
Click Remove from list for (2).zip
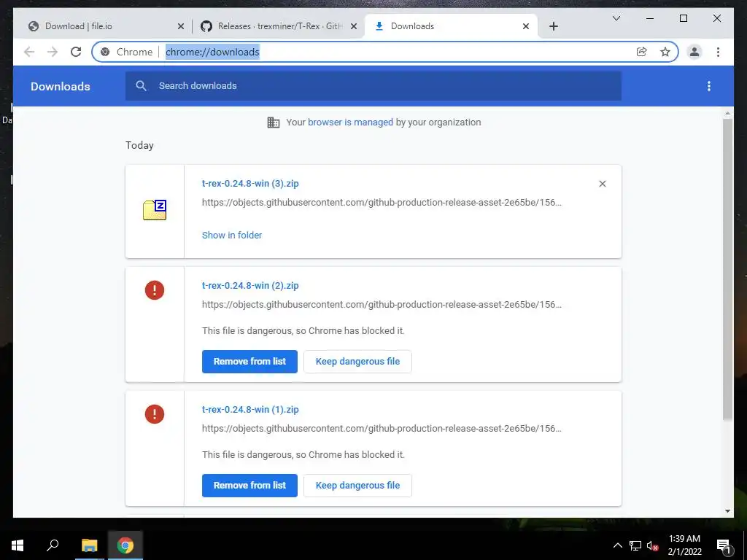249,362
